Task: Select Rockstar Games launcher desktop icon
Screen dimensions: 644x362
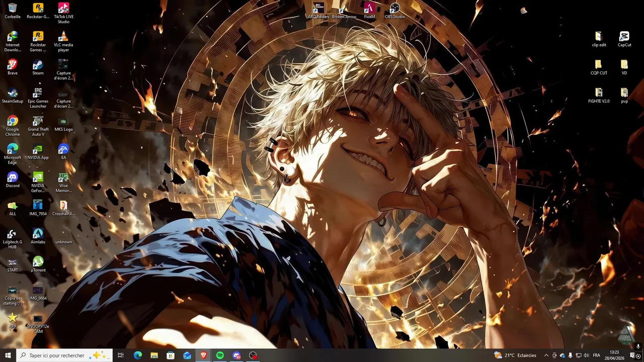Action: tap(38, 41)
